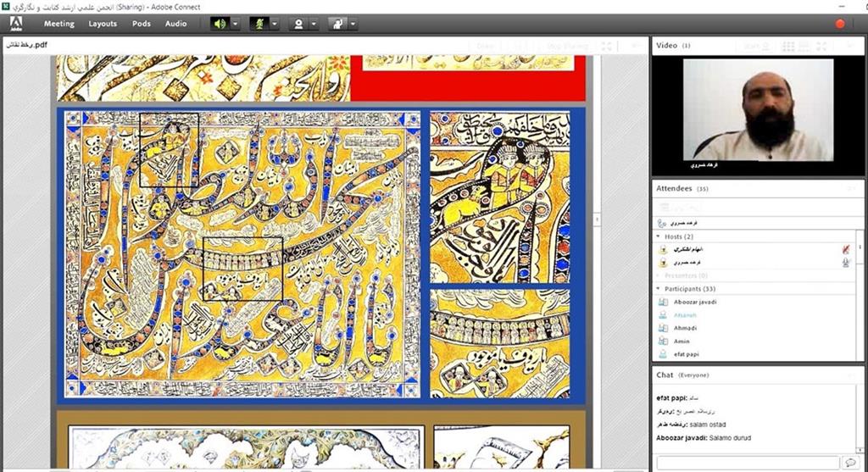Click the share pod full screen icon
Viewport: 868px width, 472px height.
(607, 46)
